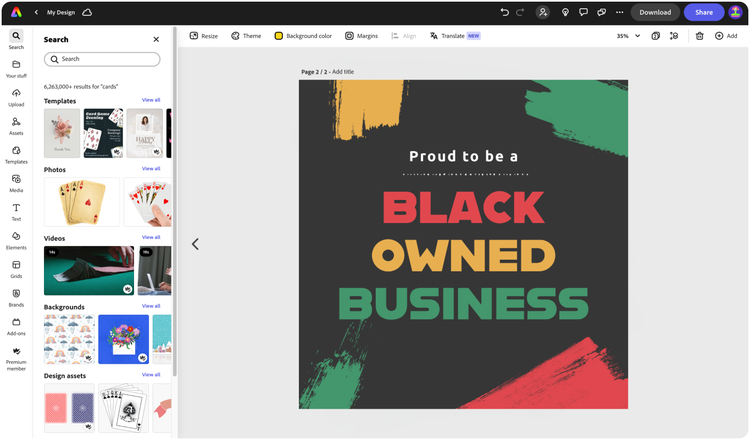Open Adobe Express home logo
Viewport: 750px width, 440px height.
click(16, 12)
